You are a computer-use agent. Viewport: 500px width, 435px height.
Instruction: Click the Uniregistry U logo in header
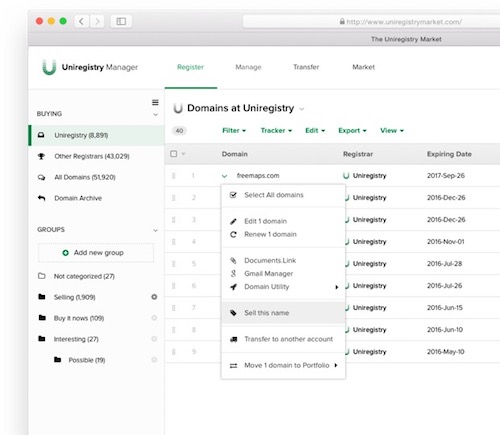49,67
